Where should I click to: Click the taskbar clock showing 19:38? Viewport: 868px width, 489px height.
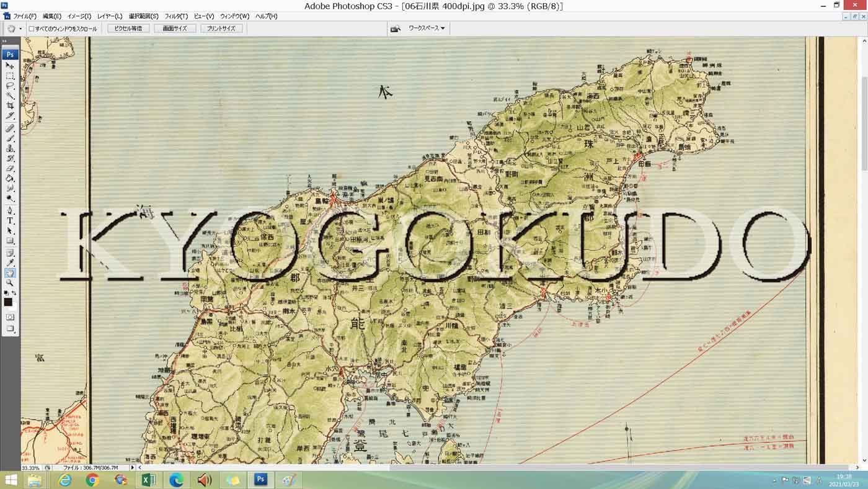tap(844, 480)
